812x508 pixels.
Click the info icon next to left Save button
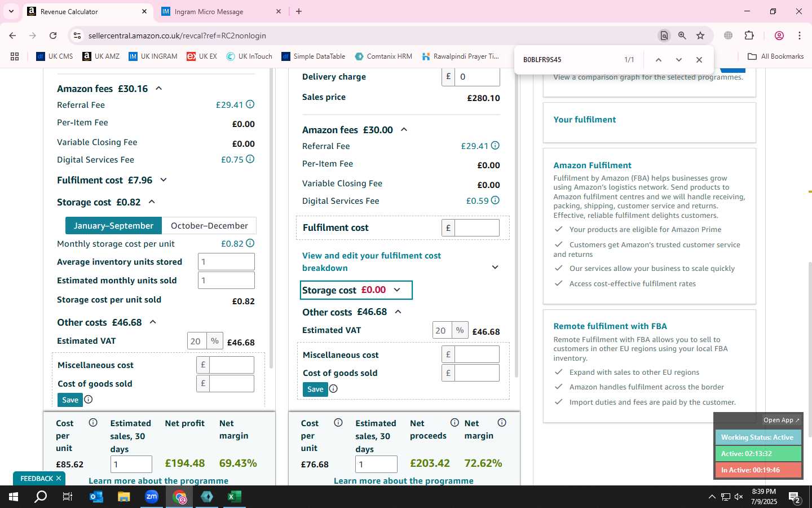coord(89,400)
